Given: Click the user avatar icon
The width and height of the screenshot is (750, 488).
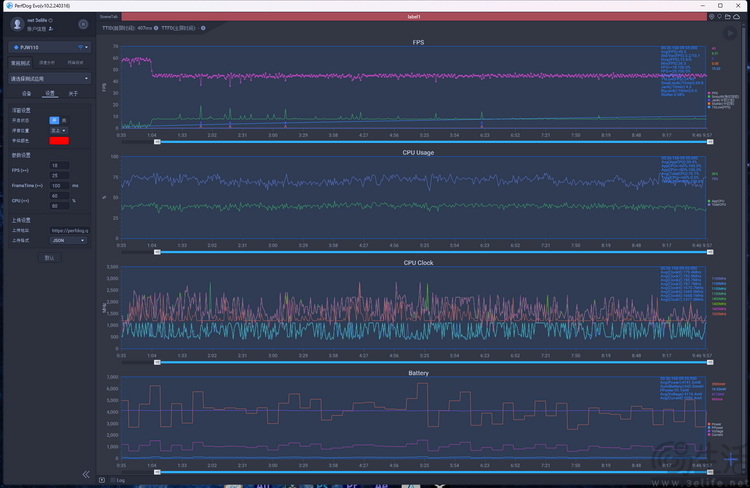Looking at the screenshot, I should (17, 24).
